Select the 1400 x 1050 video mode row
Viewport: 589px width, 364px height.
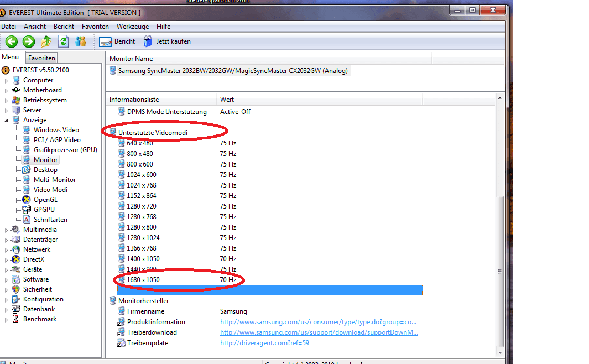[269, 259]
